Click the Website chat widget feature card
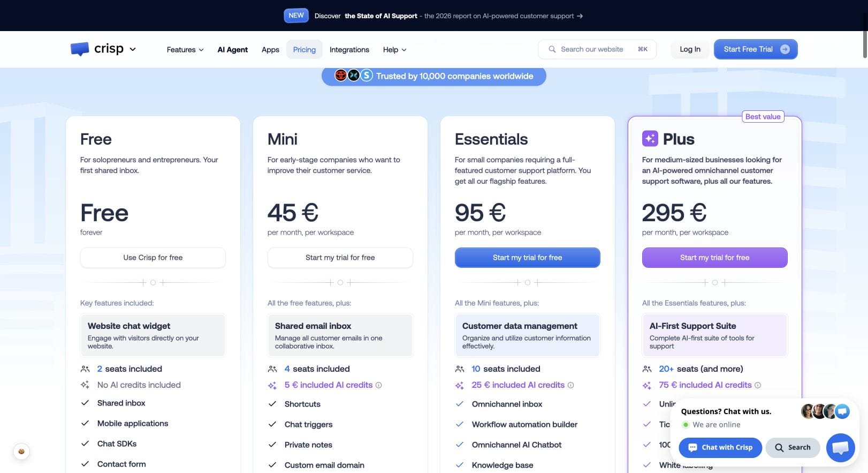Image resolution: width=868 pixels, height=473 pixels. click(153, 335)
